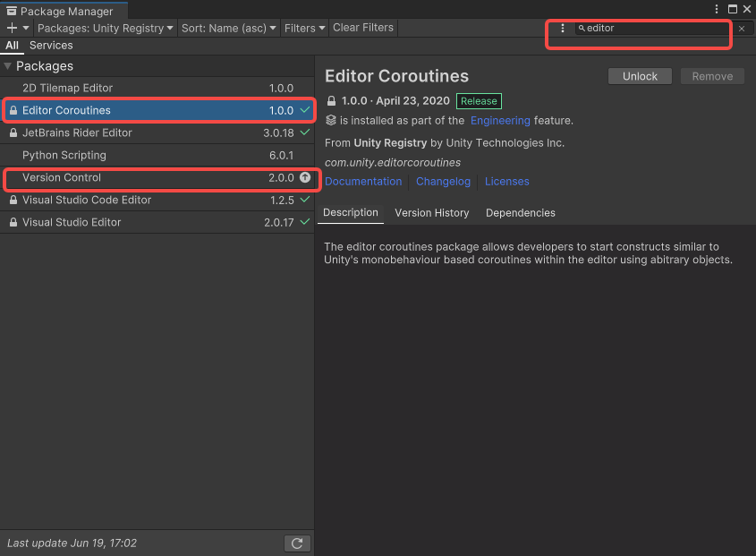Select the JetBrains Rider Editor package
The image size is (756, 556).
157,133
